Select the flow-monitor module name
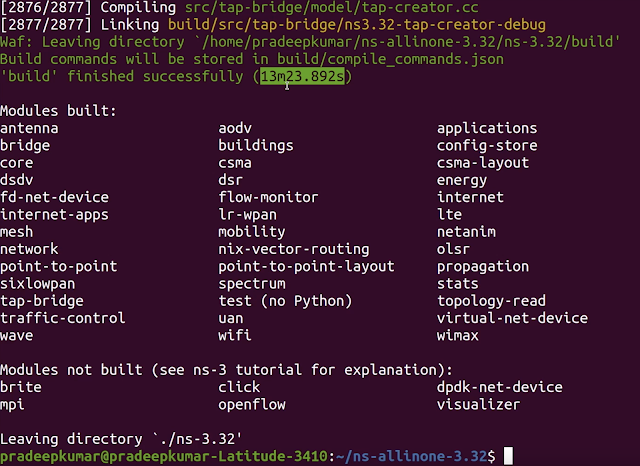 tap(268, 197)
